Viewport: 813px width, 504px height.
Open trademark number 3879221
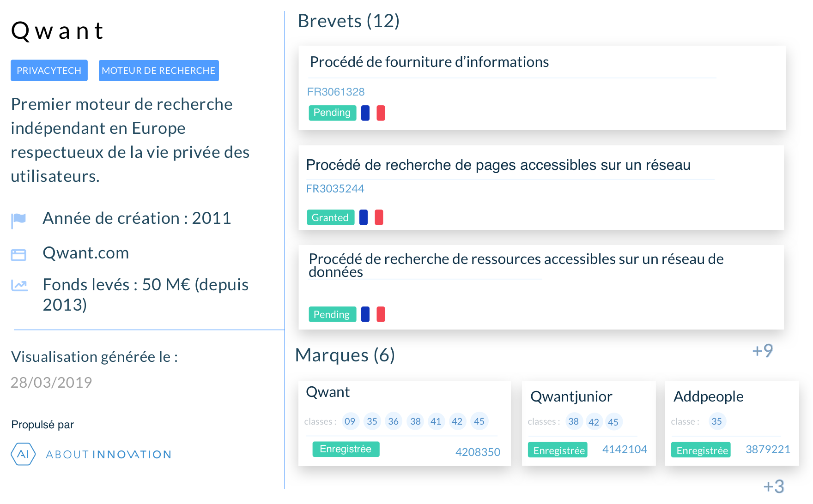click(x=768, y=450)
